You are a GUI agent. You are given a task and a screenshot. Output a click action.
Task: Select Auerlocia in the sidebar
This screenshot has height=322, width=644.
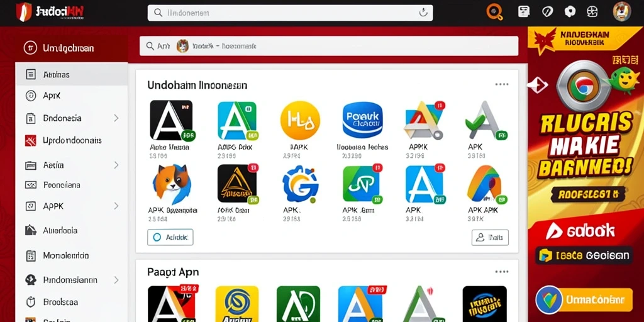(x=72, y=230)
